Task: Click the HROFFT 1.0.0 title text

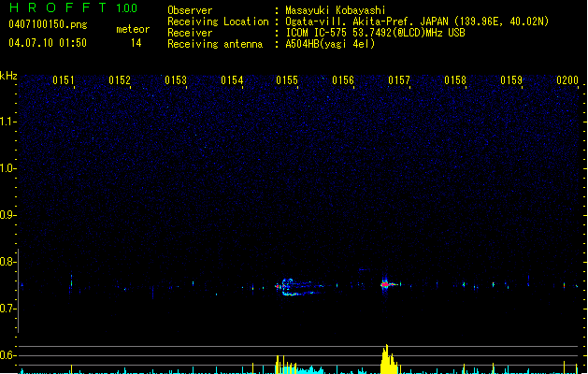Action: coord(74,7)
